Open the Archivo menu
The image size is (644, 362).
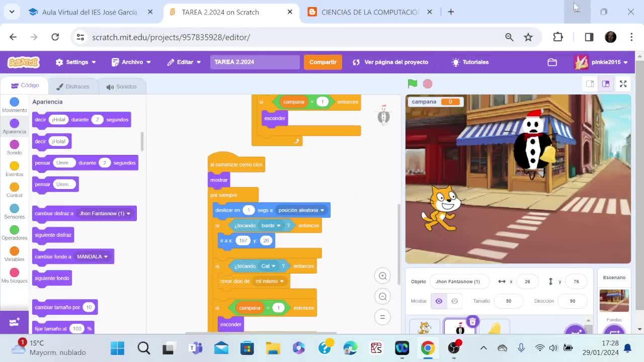point(131,62)
